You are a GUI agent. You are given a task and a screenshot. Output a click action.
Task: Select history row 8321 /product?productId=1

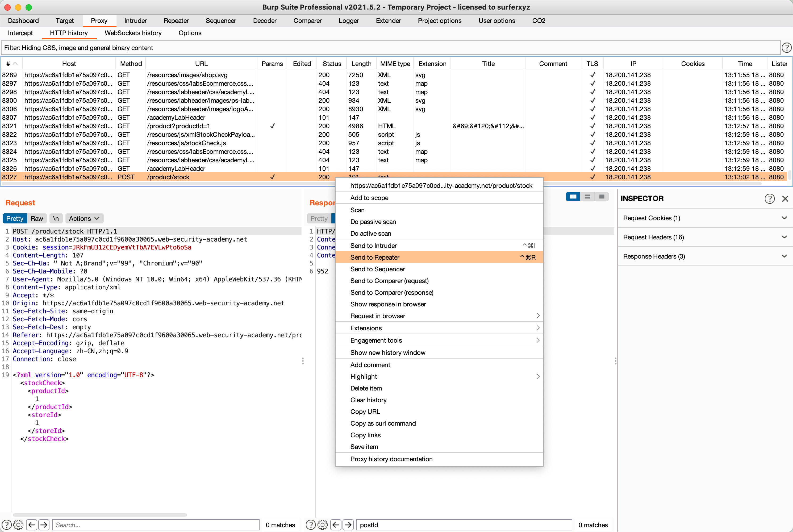point(394,126)
